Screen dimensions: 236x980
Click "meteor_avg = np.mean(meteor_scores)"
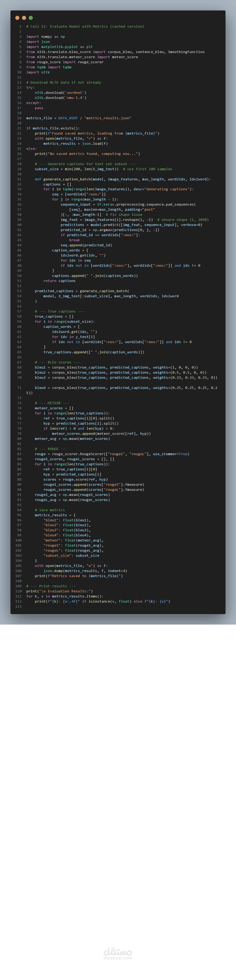point(72,439)
